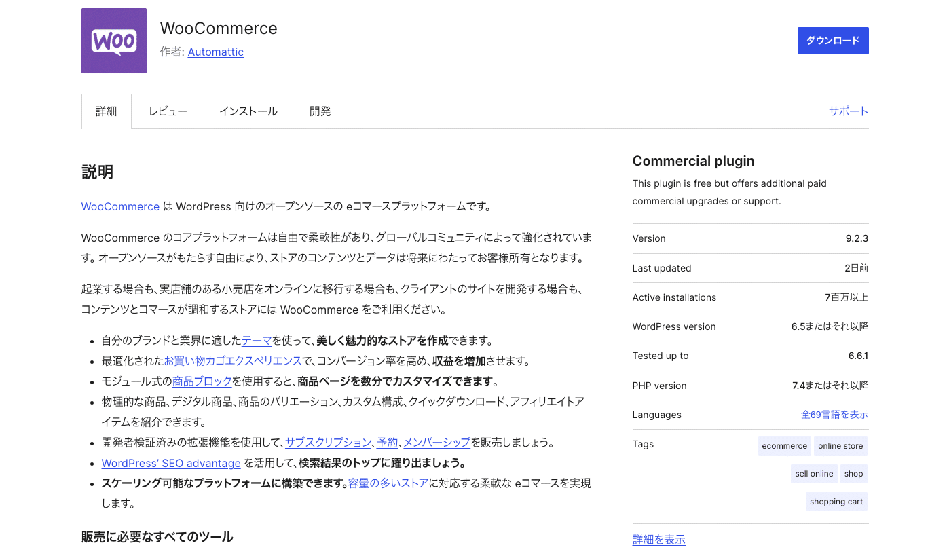Open the 商品ブロック link
Screen dimensions: 930x560
(202, 381)
